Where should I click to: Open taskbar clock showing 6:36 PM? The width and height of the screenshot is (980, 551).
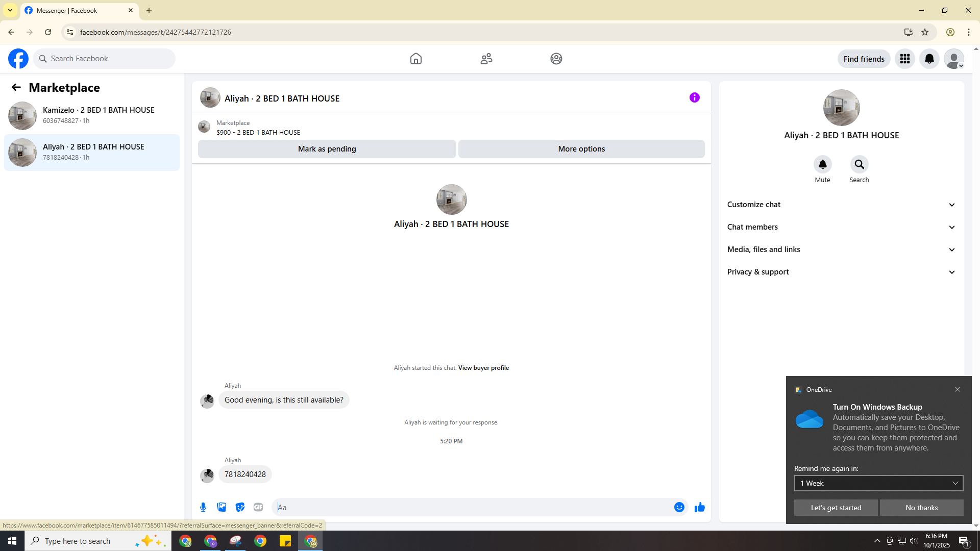[937, 541]
